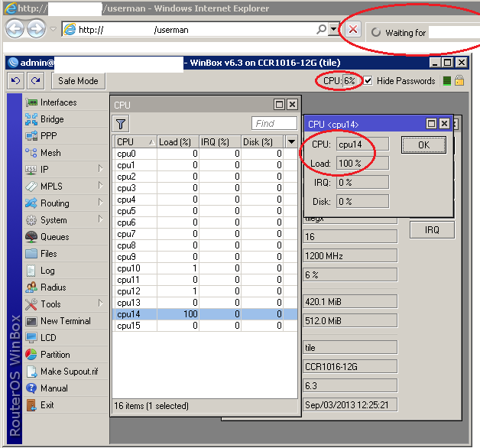
Task: Click the redo arrow icon in WinBox toolbar
Action: coord(35,80)
